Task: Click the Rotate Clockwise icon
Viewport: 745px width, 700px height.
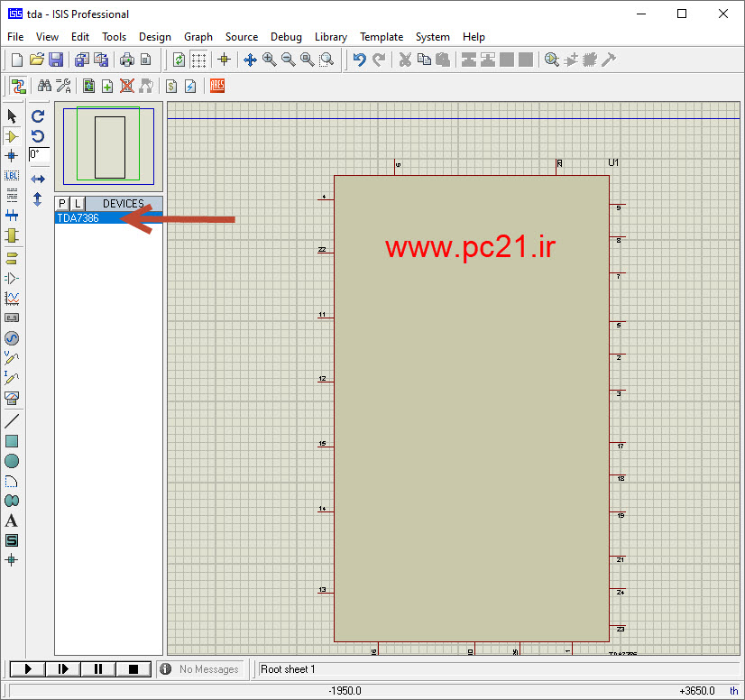Action: click(38, 116)
